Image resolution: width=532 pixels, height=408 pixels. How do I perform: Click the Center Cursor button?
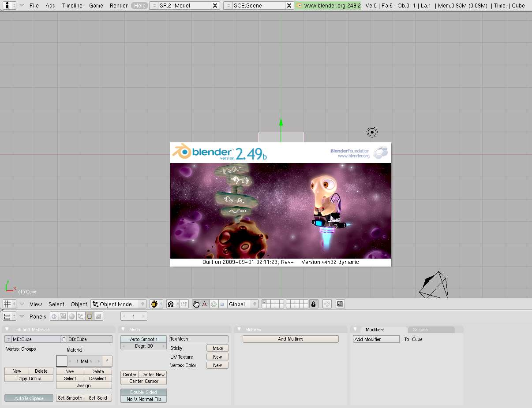tap(143, 381)
